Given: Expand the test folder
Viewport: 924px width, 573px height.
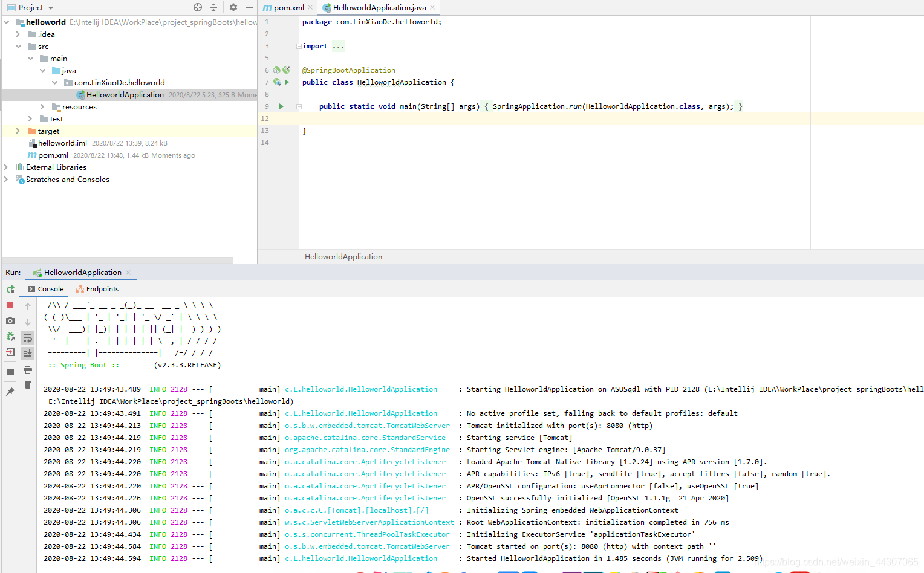Looking at the screenshot, I should [30, 118].
